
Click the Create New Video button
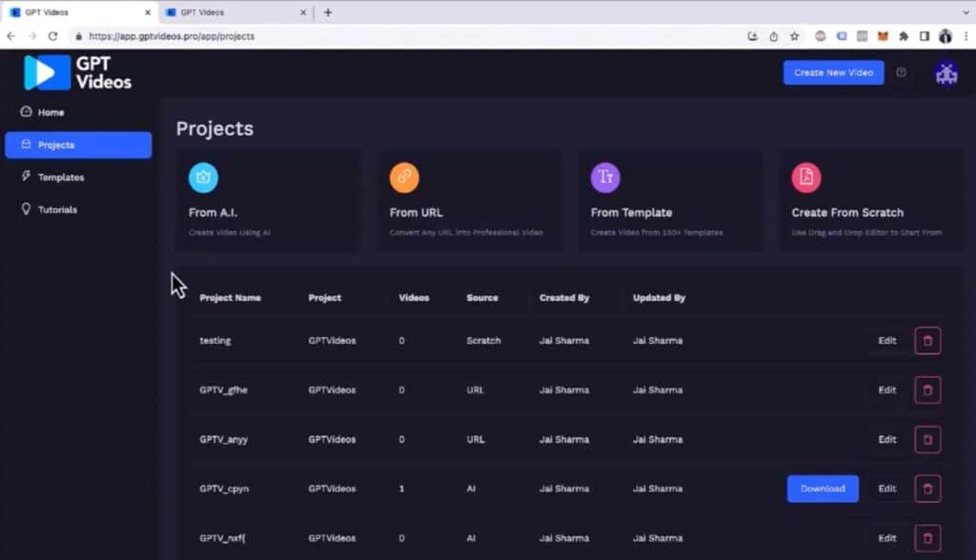pyautogui.click(x=833, y=72)
